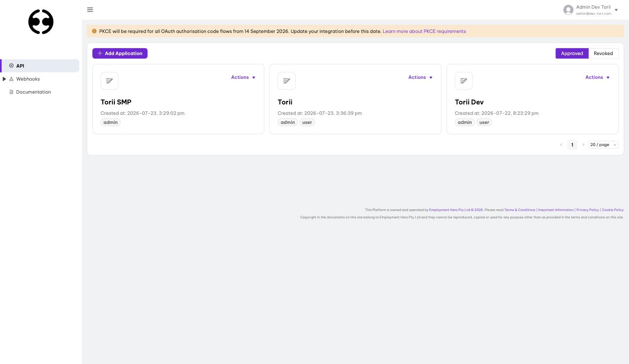Open the Terms & Conditions link
Viewport: 629px width, 364px height.
coord(520,210)
